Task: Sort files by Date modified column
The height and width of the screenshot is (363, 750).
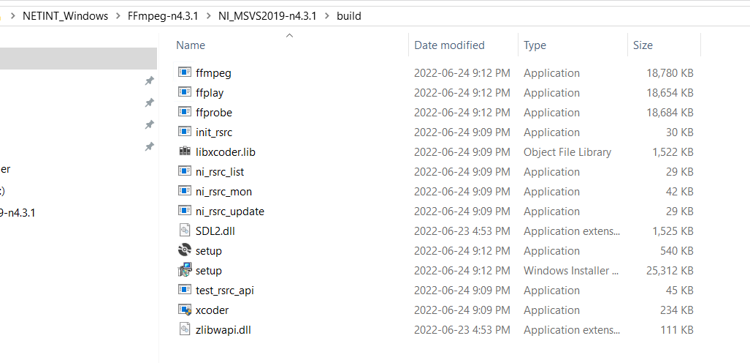Action: point(449,45)
